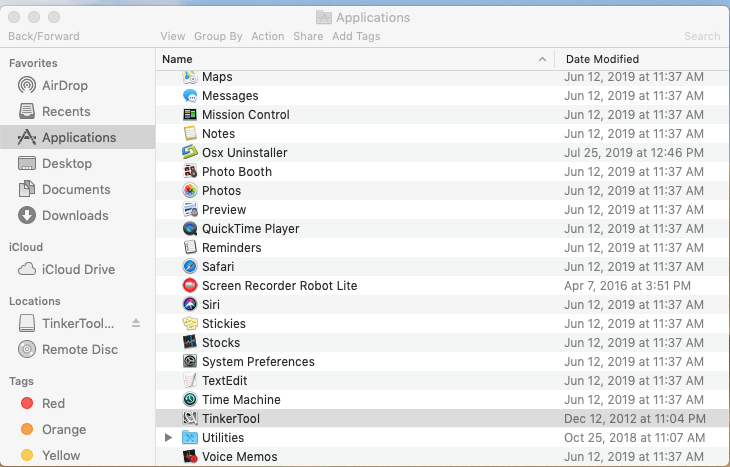Click the Messages app icon
The width and height of the screenshot is (730, 467).
(x=189, y=96)
